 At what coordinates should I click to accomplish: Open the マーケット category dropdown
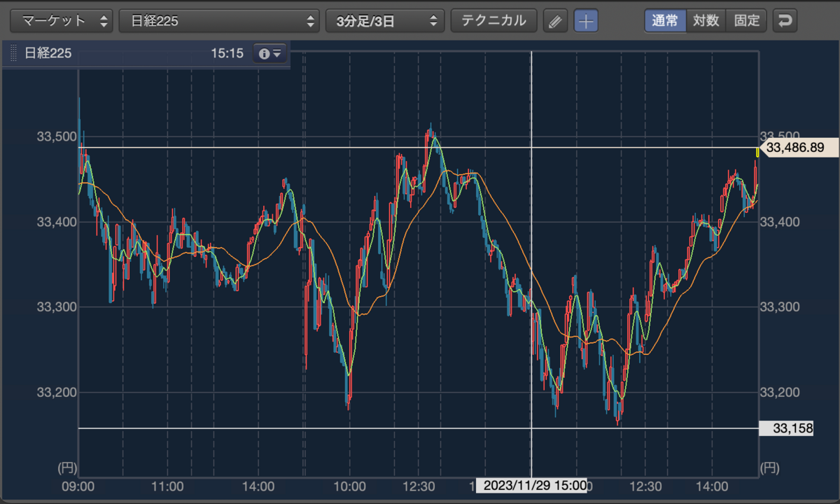coord(62,21)
